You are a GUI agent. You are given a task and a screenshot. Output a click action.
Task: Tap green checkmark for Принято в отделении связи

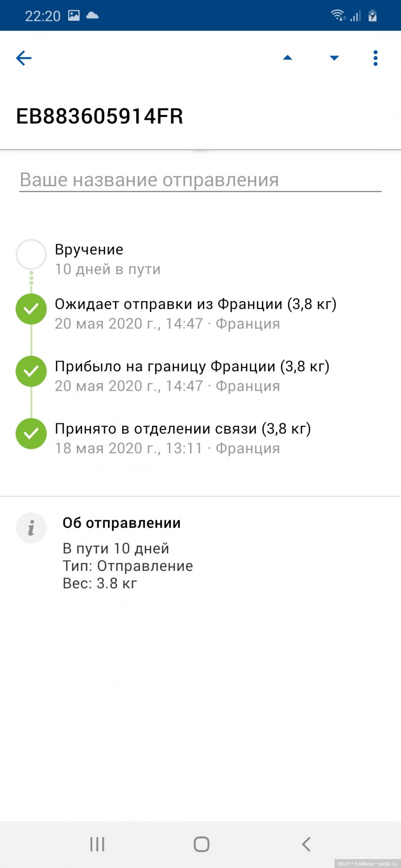(x=31, y=434)
